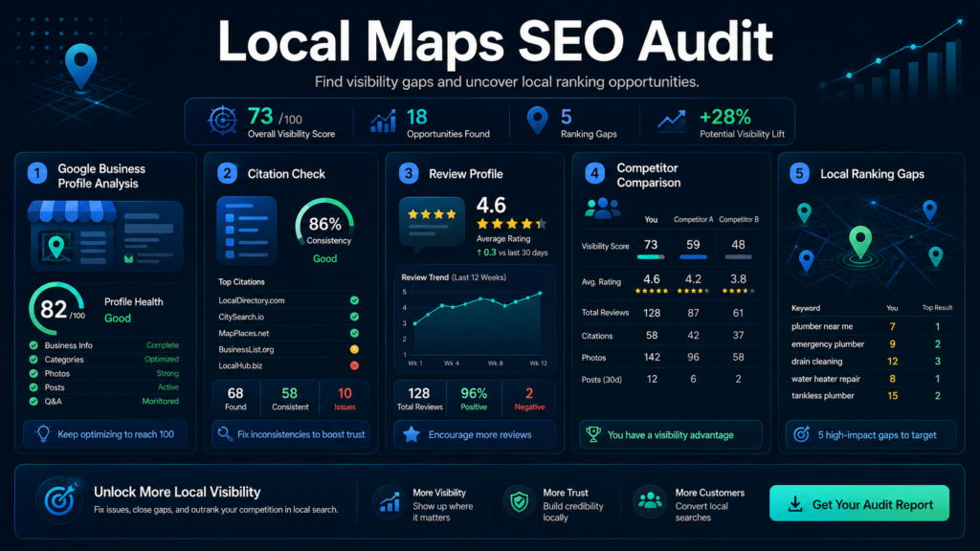Click Keep optimizing to reach 100 link
This screenshot has height=551, width=980.
[105, 433]
